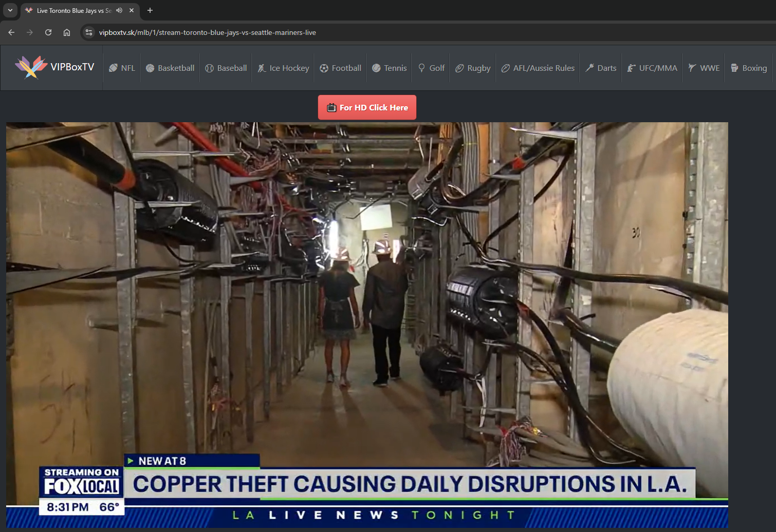776x532 pixels.
Task: Choose the Football menu item
Action: click(340, 68)
